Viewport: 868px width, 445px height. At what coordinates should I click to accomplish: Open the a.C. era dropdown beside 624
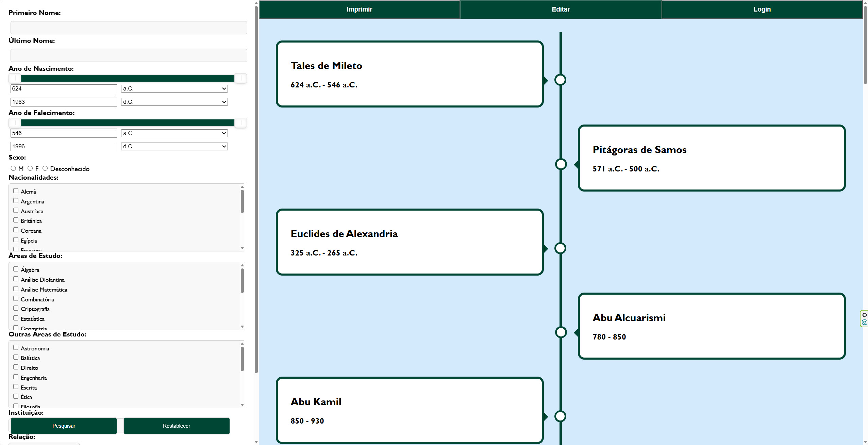(x=174, y=89)
